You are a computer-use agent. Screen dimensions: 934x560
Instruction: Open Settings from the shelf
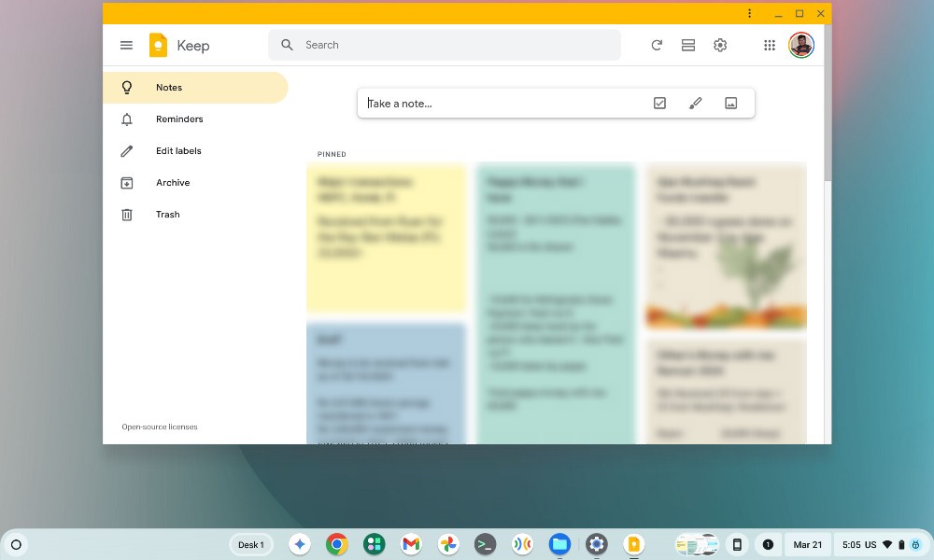pos(596,544)
